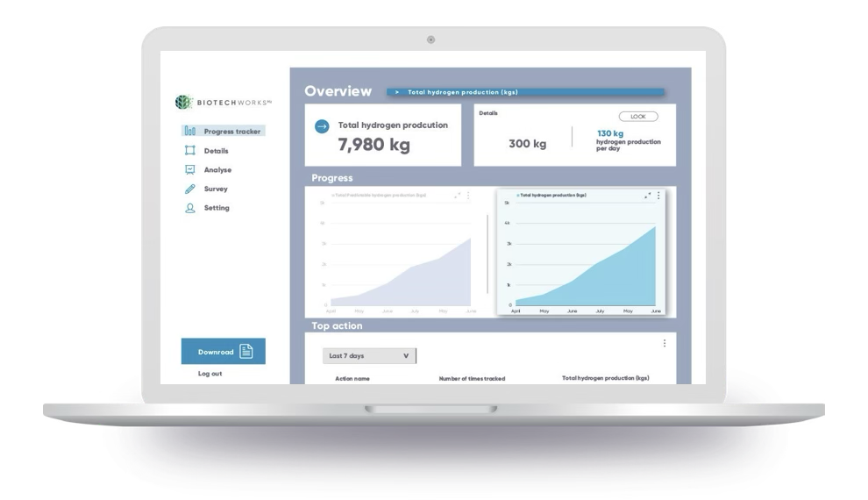Click the Log out link
The height and width of the screenshot is (500, 868).
[210, 374]
